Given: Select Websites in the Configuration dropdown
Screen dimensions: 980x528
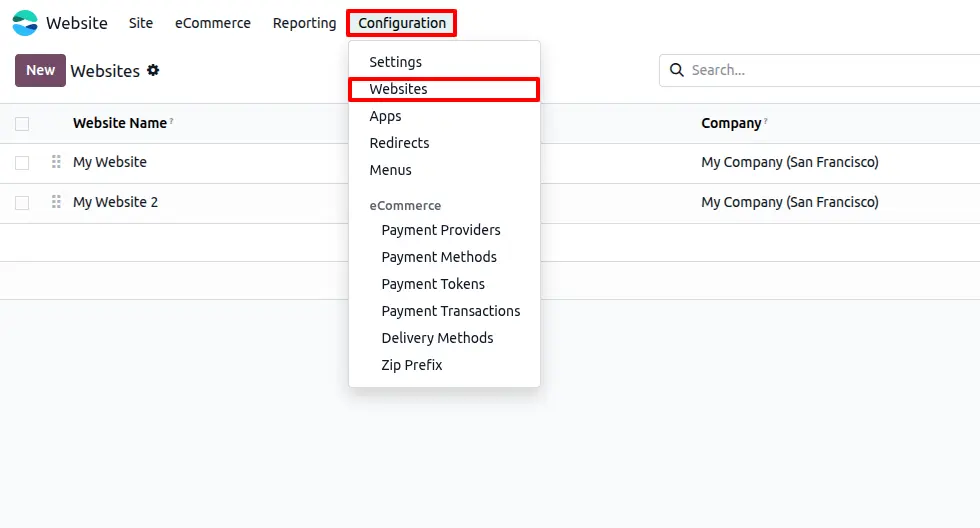Looking at the screenshot, I should click(444, 89).
